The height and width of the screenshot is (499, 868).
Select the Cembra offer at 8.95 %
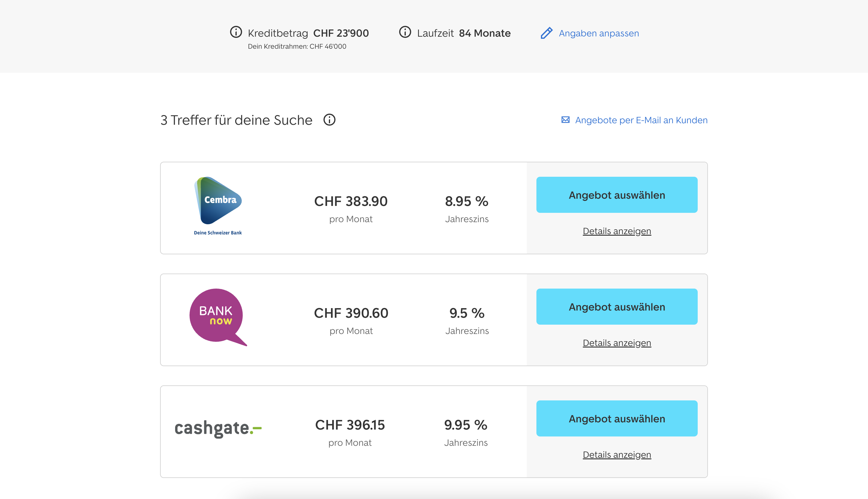coord(616,195)
